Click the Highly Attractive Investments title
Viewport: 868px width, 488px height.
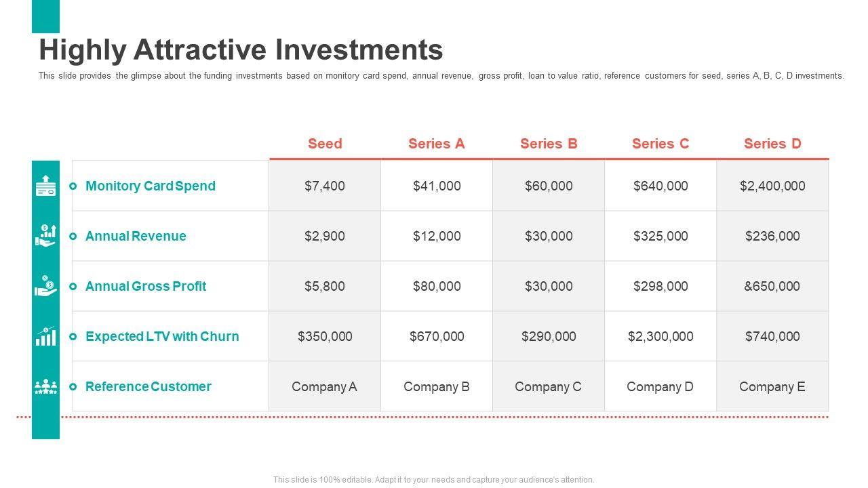click(241, 50)
